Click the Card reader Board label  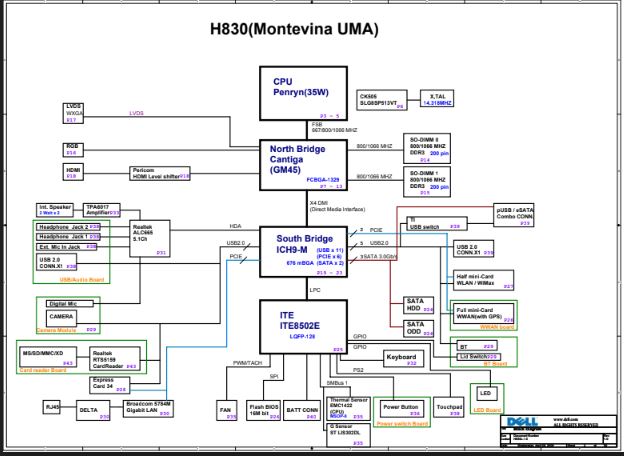click(x=43, y=370)
